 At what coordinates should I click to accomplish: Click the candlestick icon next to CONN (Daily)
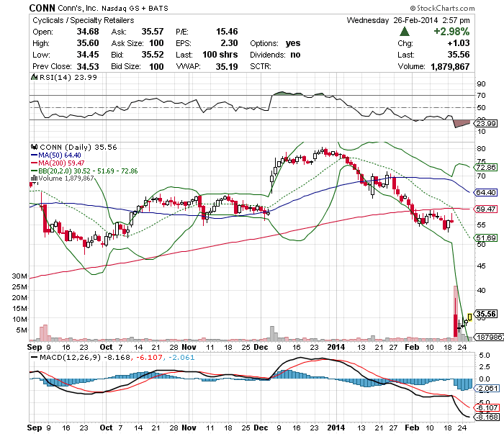click(34, 147)
